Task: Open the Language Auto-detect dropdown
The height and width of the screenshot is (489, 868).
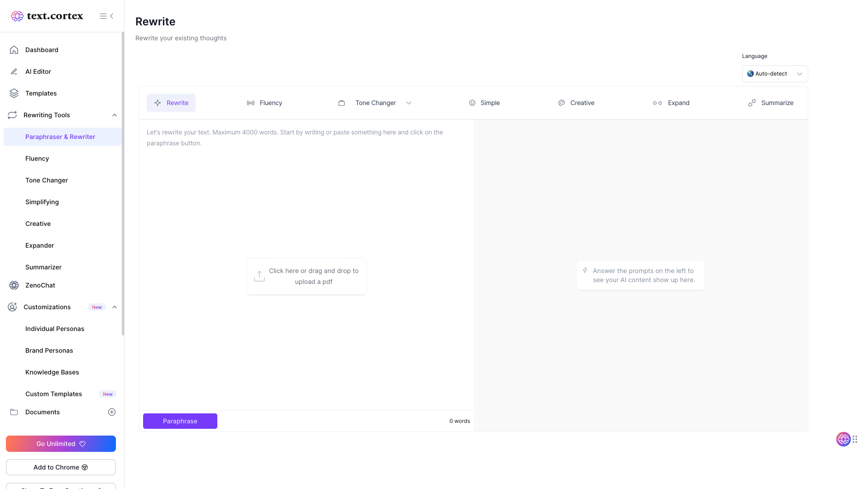Action: (x=774, y=74)
